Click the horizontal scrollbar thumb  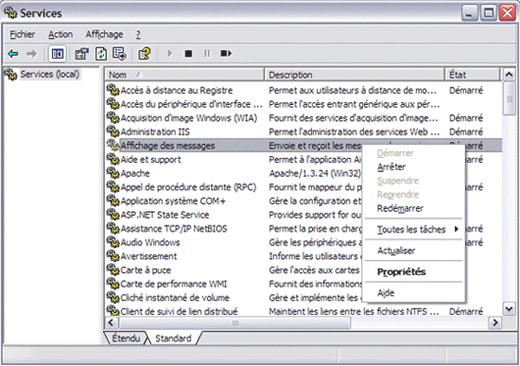[x=235, y=323]
